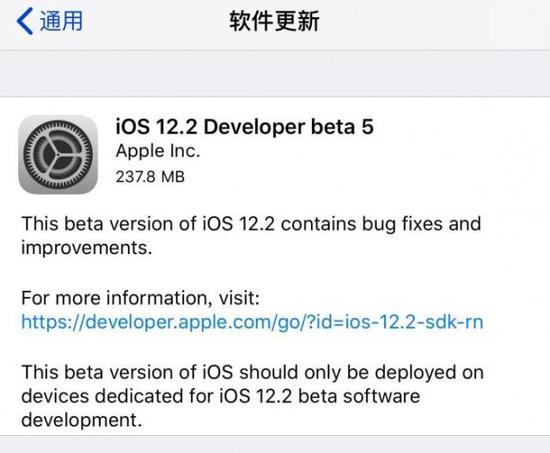Tap the 'ios-12.2-sdk-rn' end of the URL

click(x=414, y=322)
